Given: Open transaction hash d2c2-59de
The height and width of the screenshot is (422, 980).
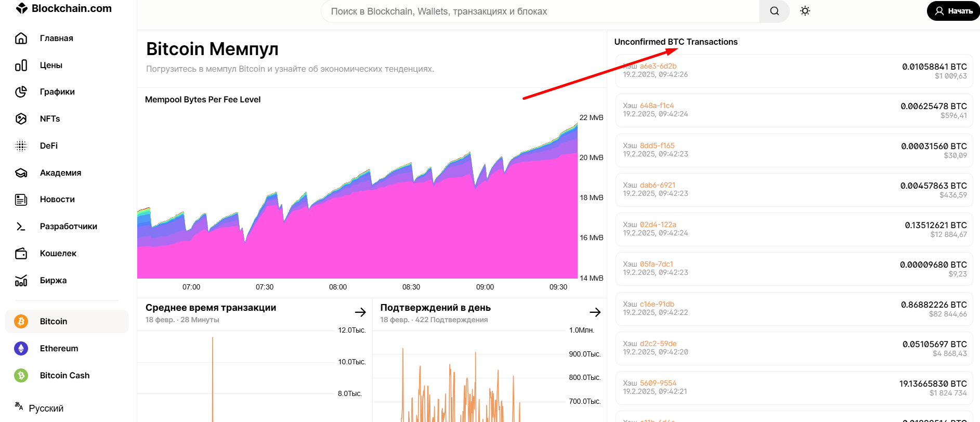Looking at the screenshot, I should [658, 344].
